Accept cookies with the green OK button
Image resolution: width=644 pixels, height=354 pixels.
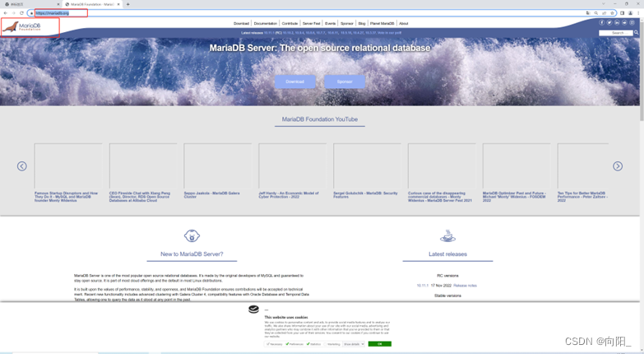pos(379,344)
